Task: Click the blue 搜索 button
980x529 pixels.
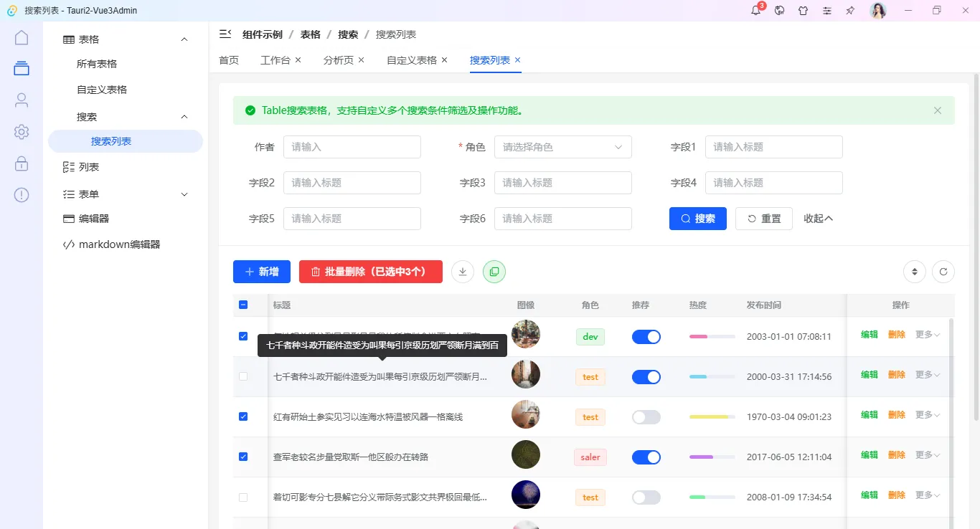Action: click(x=697, y=218)
